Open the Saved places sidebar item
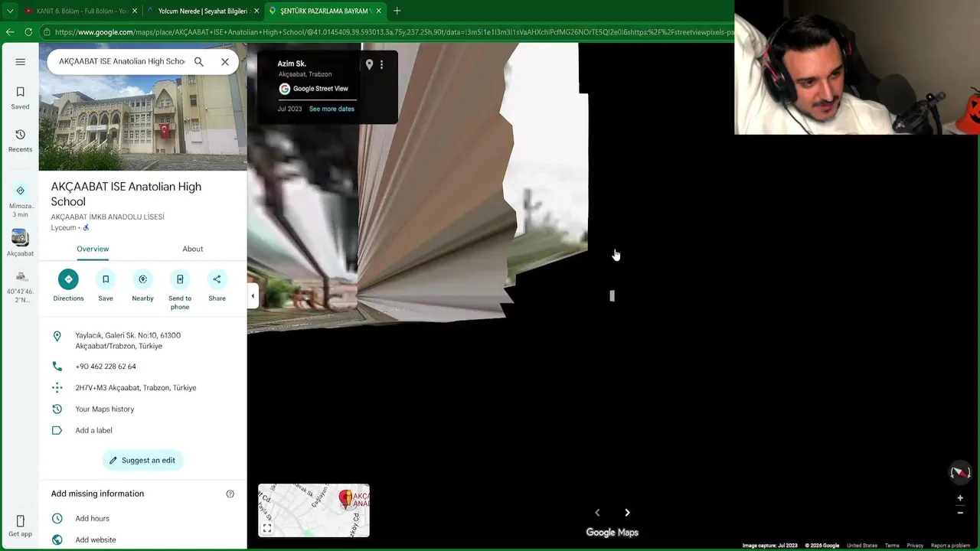Screen dimensions: 980x551 [x=20, y=98]
